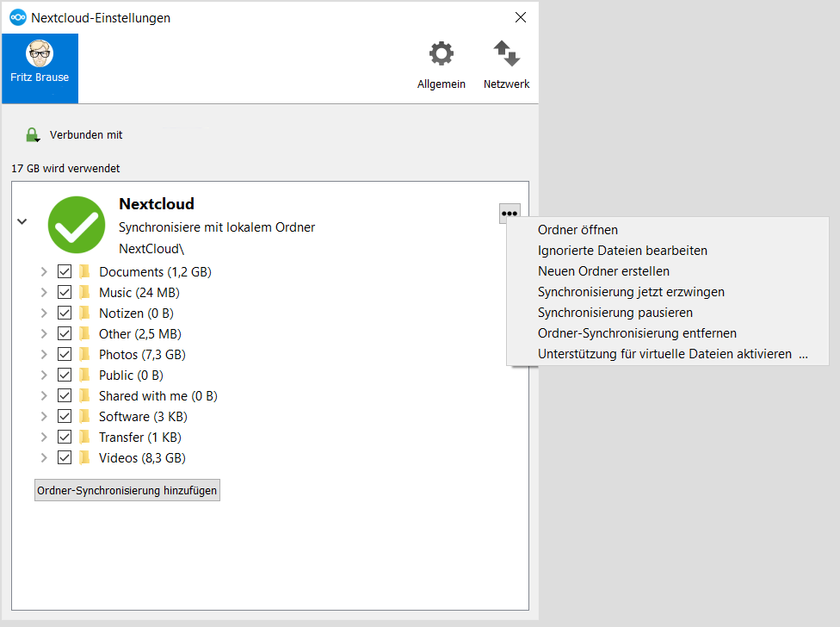Select the Software (3 KB) row
This screenshot has height=627, width=840.
[143, 416]
